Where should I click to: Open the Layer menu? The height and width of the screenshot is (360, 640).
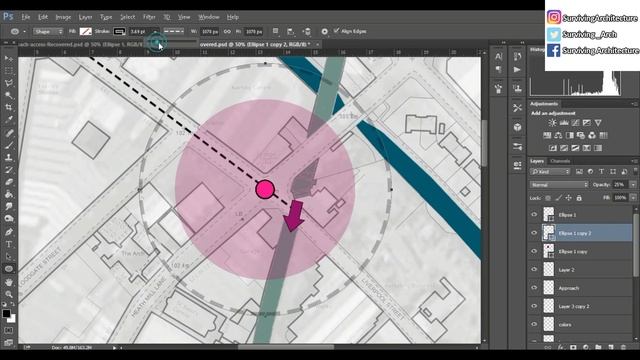(85, 17)
